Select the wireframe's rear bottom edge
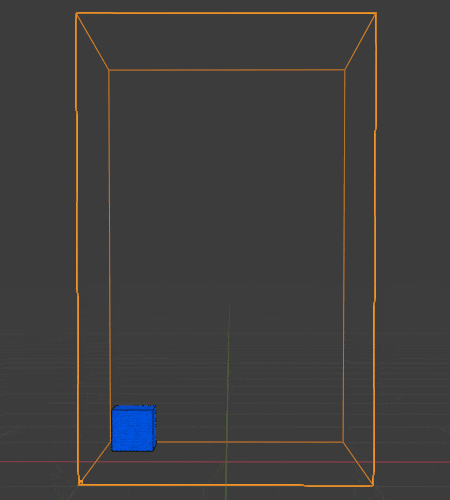The width and height of the screenshot is (450, 500). (x=250, y=442)
